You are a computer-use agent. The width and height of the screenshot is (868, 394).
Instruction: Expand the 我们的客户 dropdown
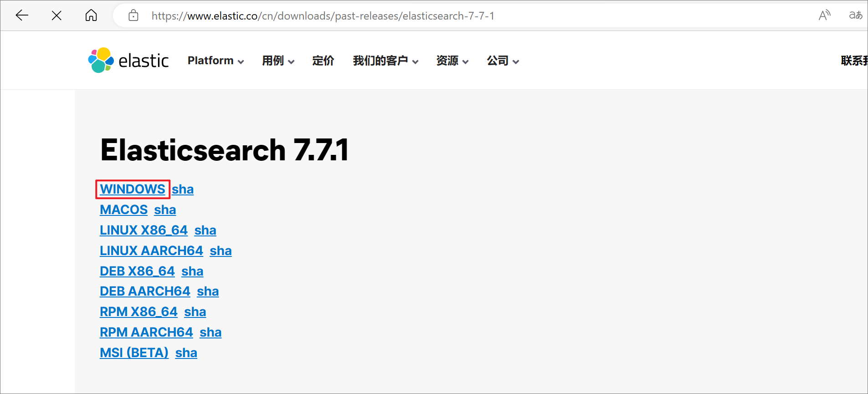pos(385,61)
